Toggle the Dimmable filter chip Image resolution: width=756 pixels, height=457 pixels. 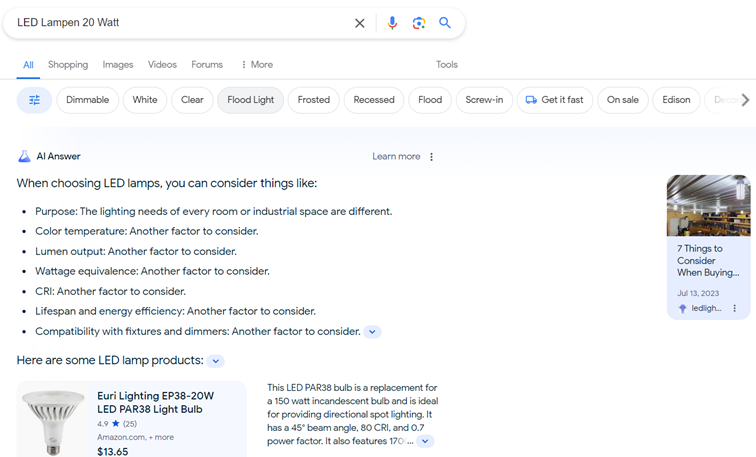point(87,100)
